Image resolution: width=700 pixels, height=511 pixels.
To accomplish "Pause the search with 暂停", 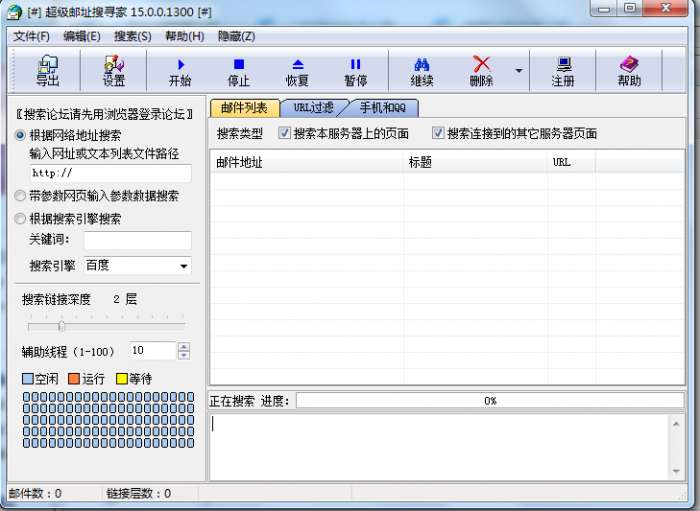I will click(x=356, y=72).
